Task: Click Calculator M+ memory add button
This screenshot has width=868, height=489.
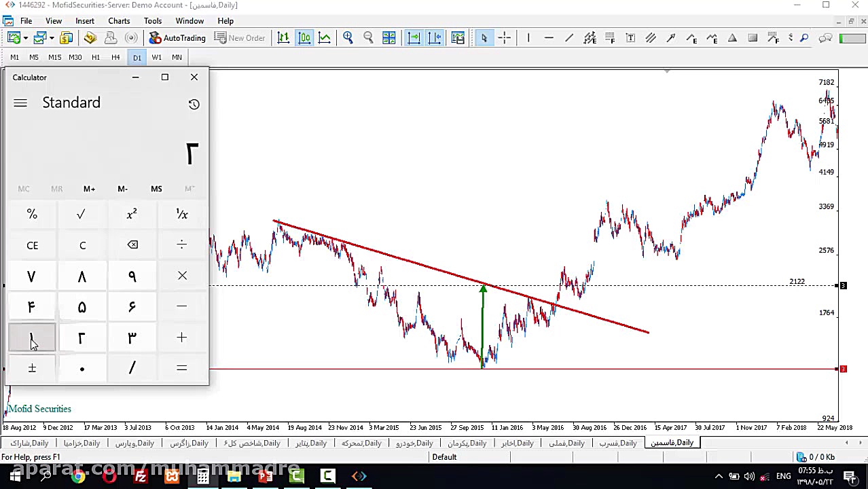Action: click(x=89, y=189)
